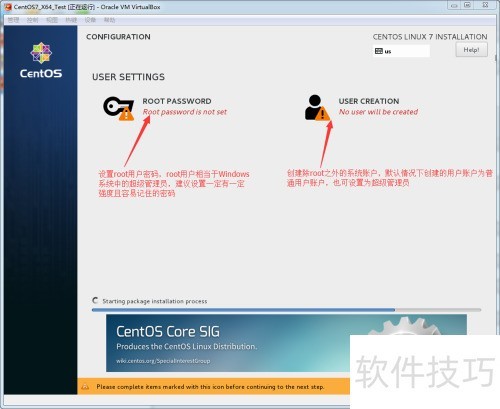Open the first VirtualBox menu item
500x409 pixels.
click(13, 20)
